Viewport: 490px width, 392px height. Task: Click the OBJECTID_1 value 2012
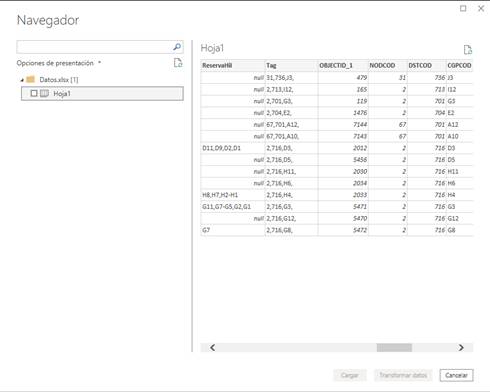click(360, 148)
